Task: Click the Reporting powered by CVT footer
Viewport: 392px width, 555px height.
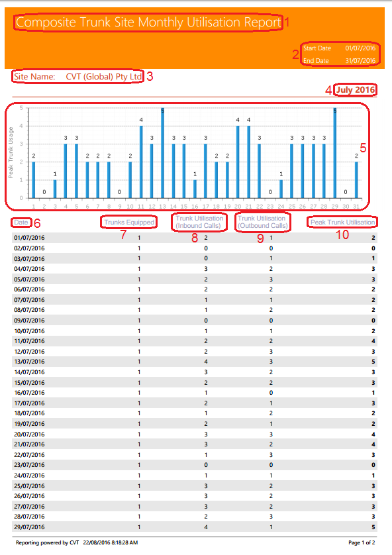Action: click(48, 542)
